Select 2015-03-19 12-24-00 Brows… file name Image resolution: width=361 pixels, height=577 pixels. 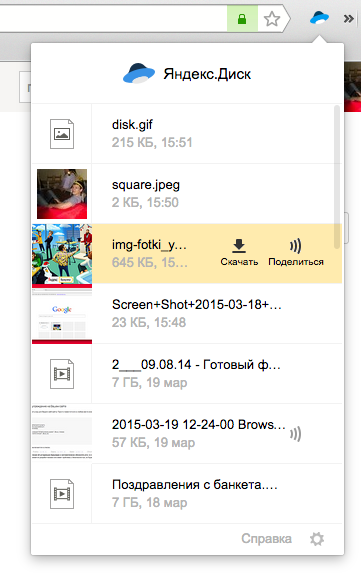(x=199, y=425)
